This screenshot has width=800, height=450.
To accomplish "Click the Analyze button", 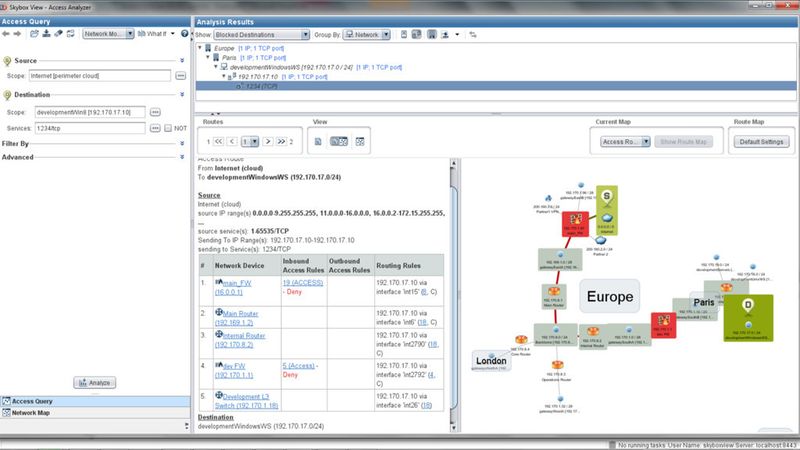I will coord(94,383).
